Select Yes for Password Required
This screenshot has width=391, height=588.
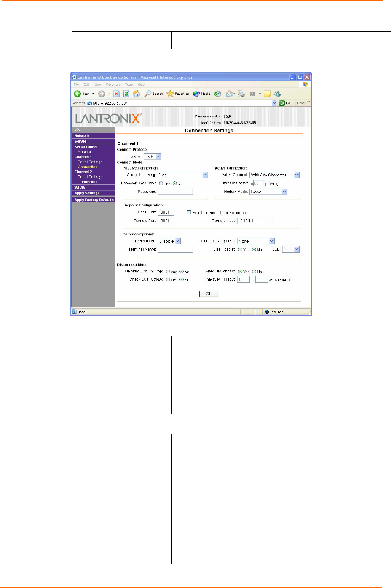tap(161, 183)
